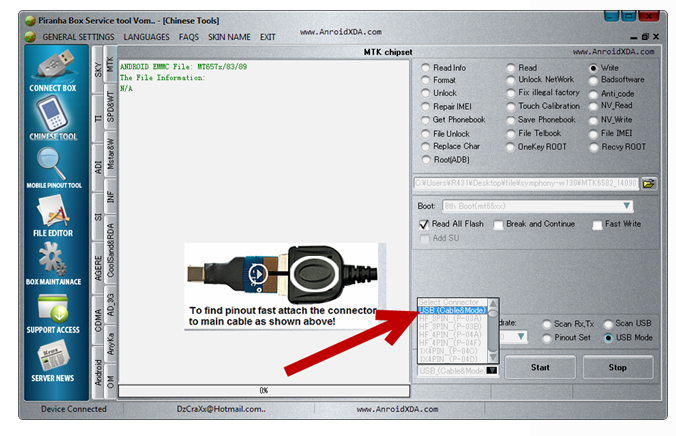Open the Connect Box USB icon

54,64
